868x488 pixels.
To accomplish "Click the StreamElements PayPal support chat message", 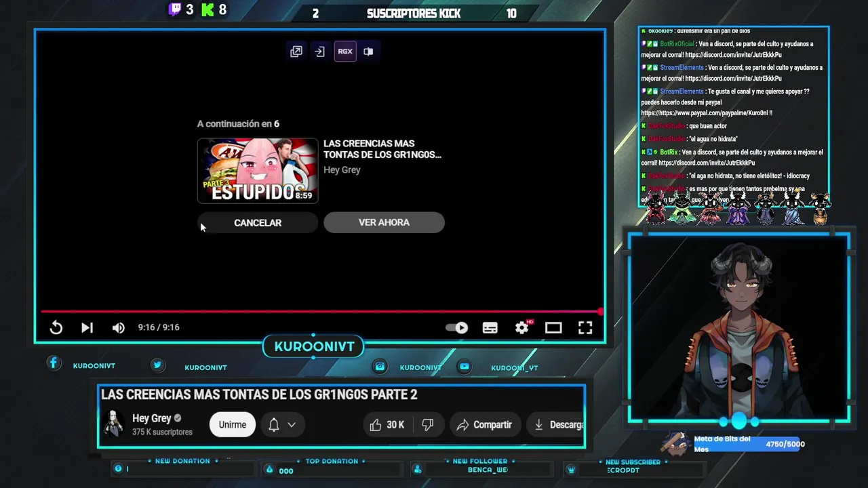I will click(726, 102).
